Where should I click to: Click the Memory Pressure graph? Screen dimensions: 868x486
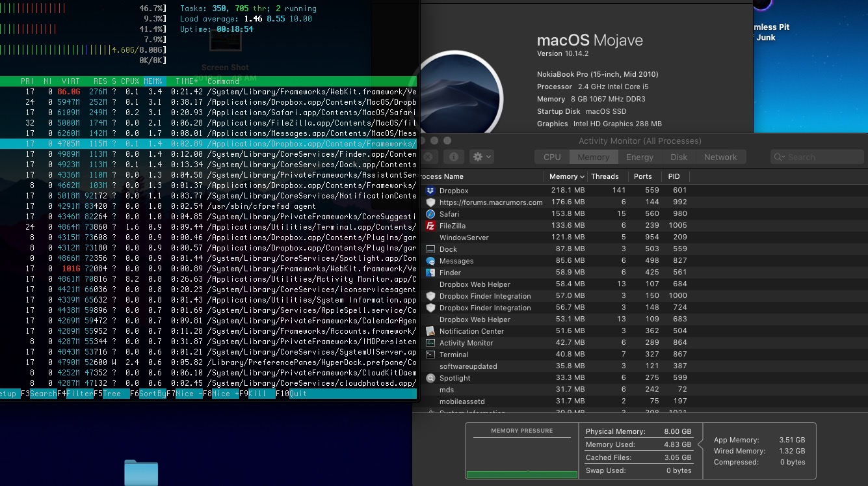tap(522, 457)
